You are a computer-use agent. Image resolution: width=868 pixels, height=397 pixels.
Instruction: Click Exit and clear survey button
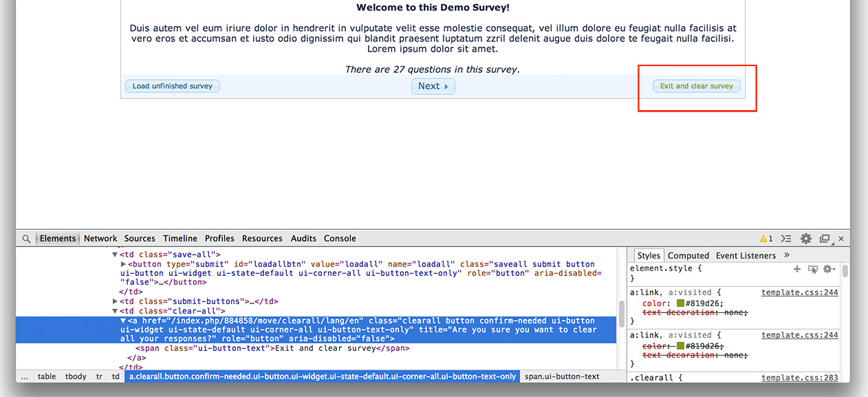click(696, 86)
